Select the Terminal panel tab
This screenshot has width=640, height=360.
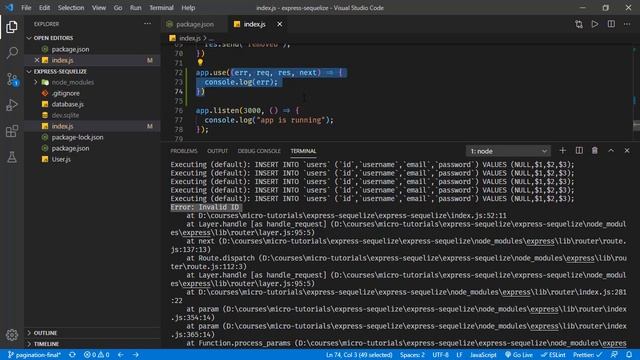point(303,151)
